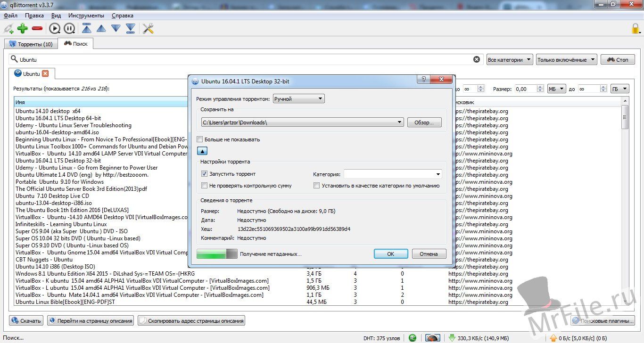Select result Ubuntu Linux Bible[Ebook][ENG-PDF]ST
The width and height of the screenshot is (644, 343).
(x=65, y=302)
